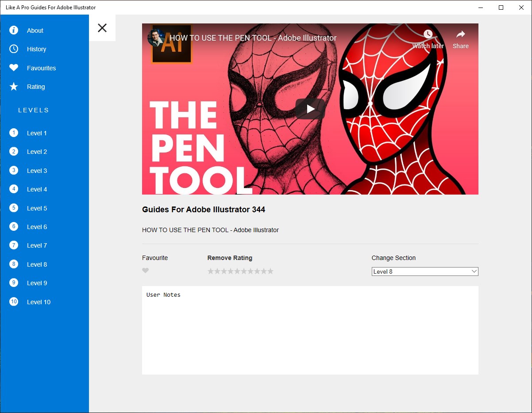
Task: Click into the User Notes text area
Action: (310, 330)
